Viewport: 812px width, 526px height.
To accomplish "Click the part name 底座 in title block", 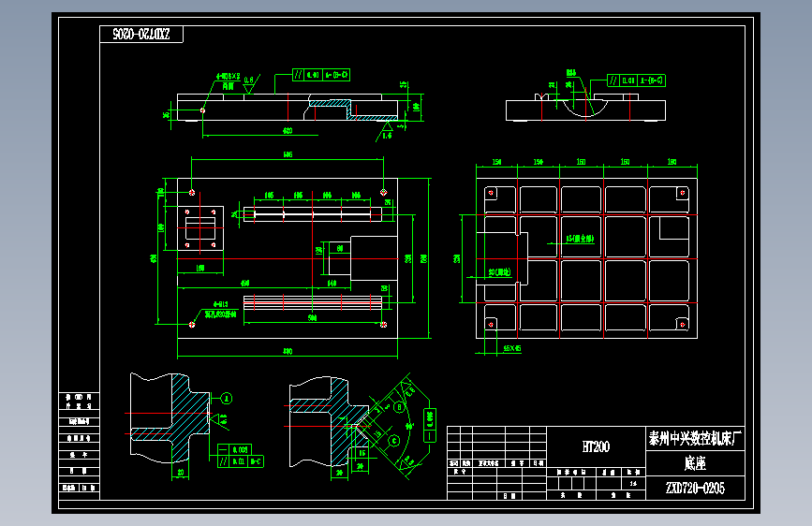I will click(x=695, y=463).
